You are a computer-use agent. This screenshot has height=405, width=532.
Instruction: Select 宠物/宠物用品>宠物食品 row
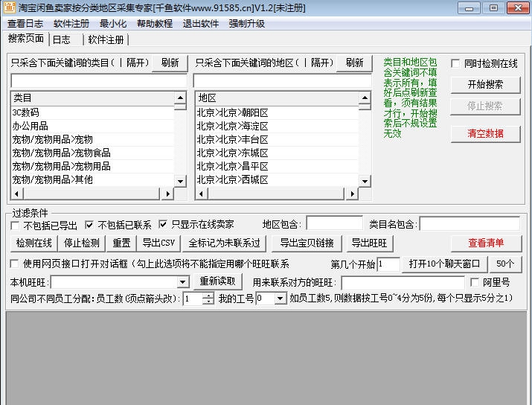[x=92, y=153]
